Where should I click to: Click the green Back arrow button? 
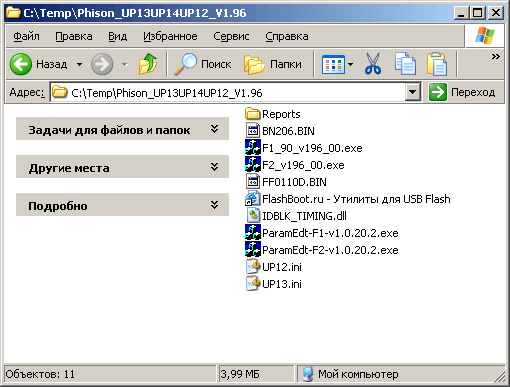[x=21, y=64]
